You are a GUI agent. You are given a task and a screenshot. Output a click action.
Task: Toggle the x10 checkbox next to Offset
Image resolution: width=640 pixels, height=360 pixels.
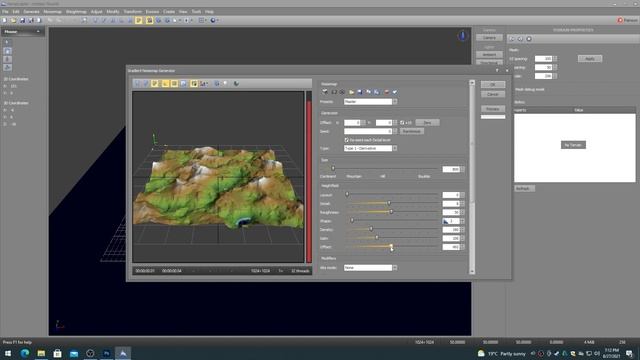click(x=402, y=122)
